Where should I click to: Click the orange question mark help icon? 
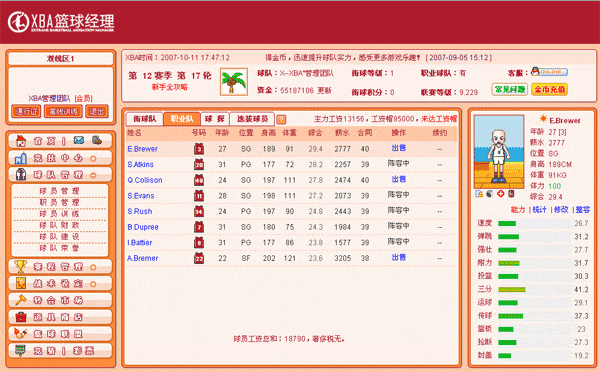point(281,119)
